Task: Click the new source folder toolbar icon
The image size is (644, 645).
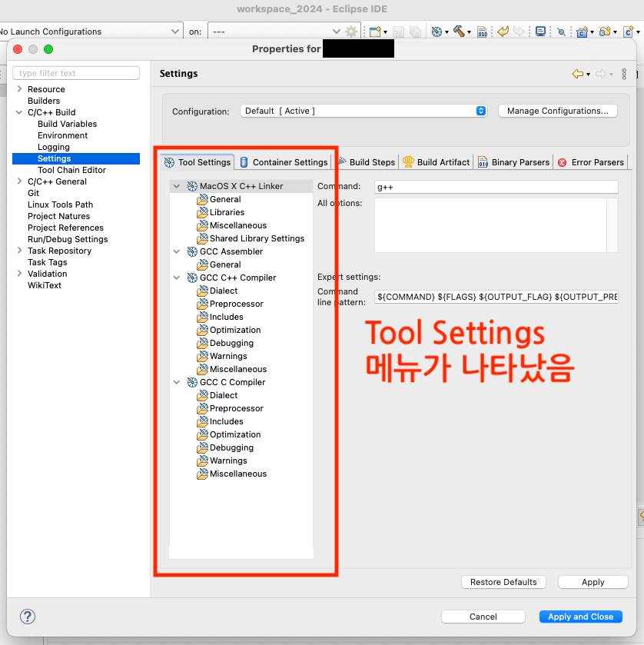Action: [605, 32]
